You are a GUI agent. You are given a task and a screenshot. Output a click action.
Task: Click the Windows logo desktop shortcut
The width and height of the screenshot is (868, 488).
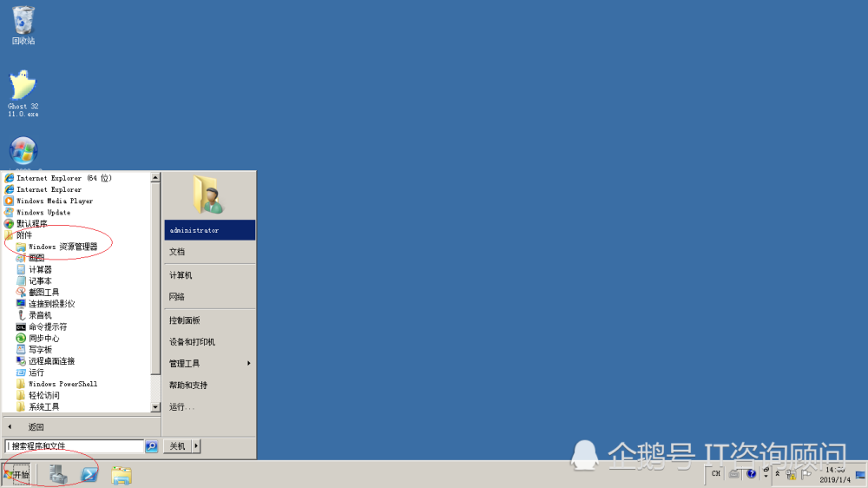click(23, 151)
